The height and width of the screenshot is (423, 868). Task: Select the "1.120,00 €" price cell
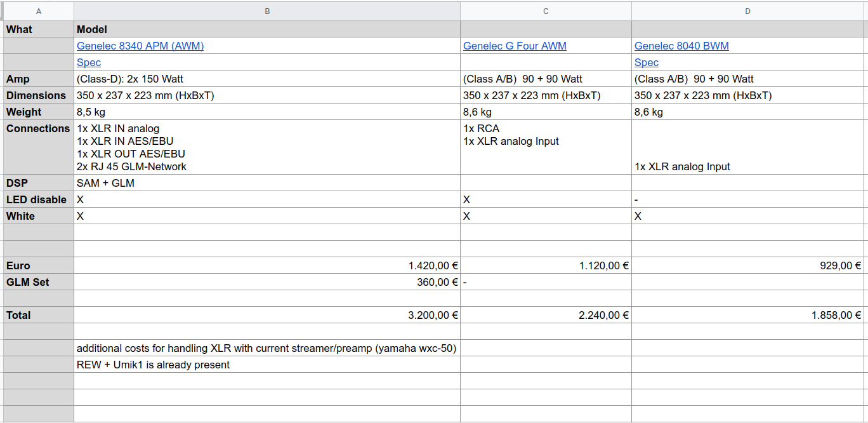546,265
